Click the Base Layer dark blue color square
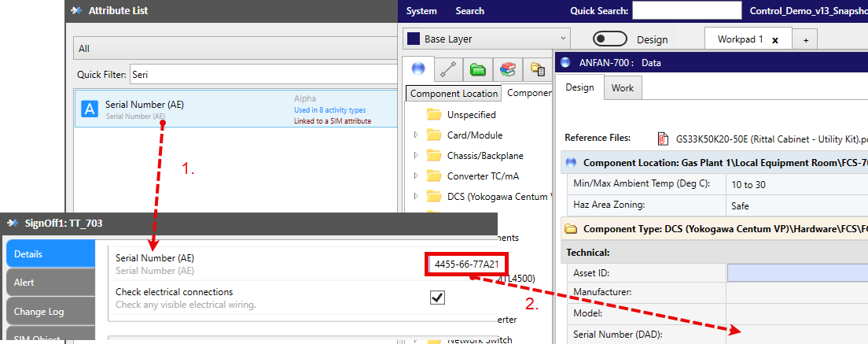This screenshot has width=868, height=344. point(413,39)
